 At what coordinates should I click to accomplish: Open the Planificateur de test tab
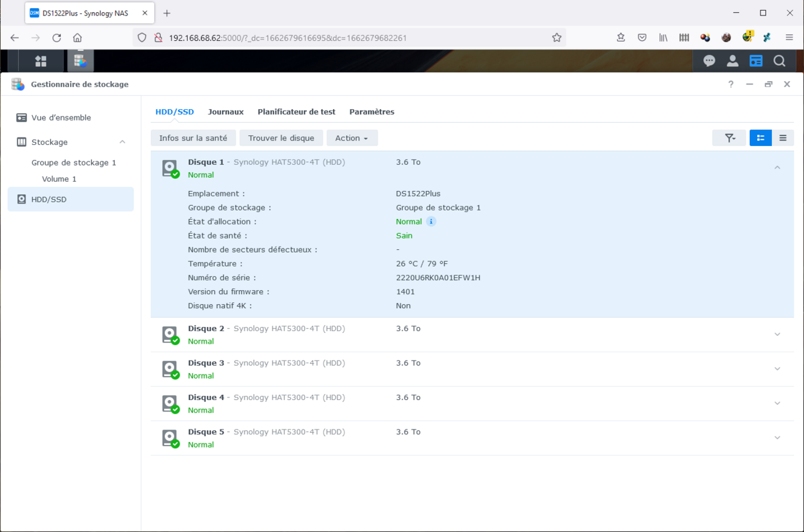[x=297, y=112]
